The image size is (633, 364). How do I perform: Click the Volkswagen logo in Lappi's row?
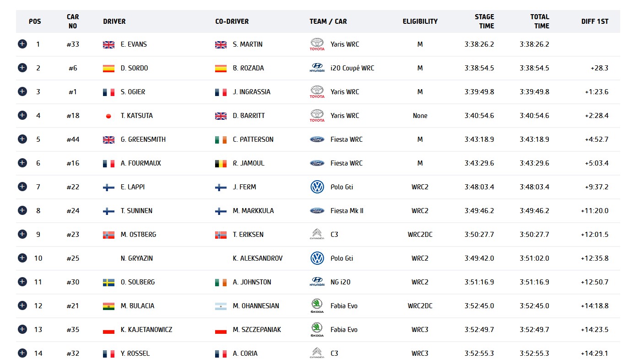[317, 187]
